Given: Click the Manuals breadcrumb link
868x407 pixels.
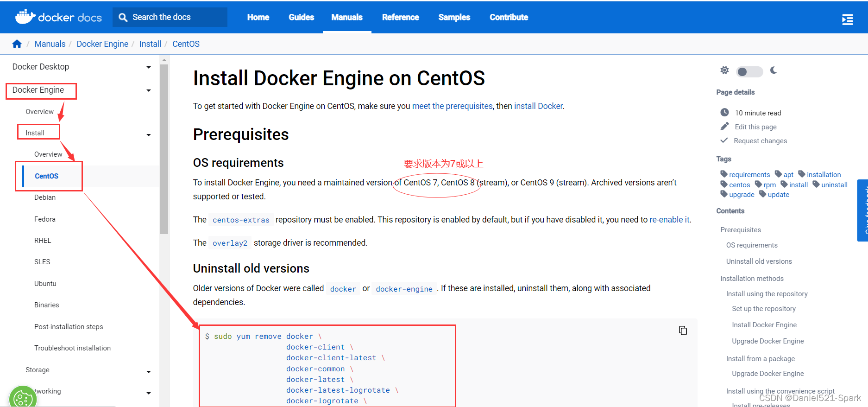Looking at the screenshot, I should click(x=50, y=44).
